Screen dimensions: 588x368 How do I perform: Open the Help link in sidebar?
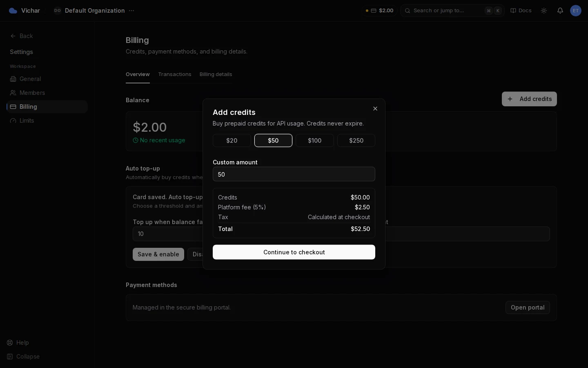pos(18,343)
